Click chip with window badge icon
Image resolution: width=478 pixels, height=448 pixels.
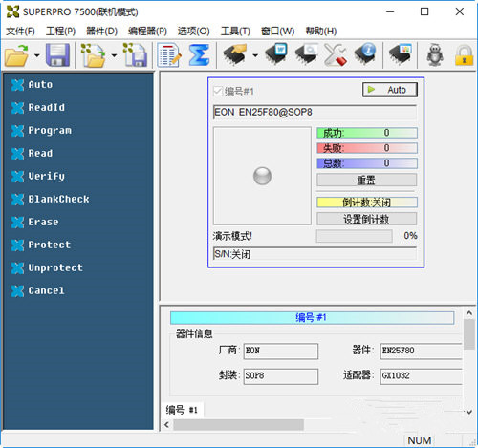click(x=401, y=54)
